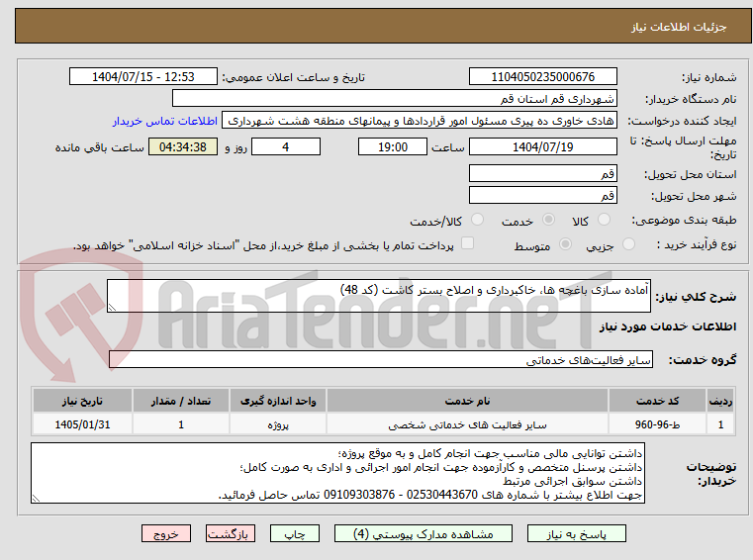The image size is (753, 560).
Task: Click the پاسخ به نیاز button
Action: [x=576, y=533]
